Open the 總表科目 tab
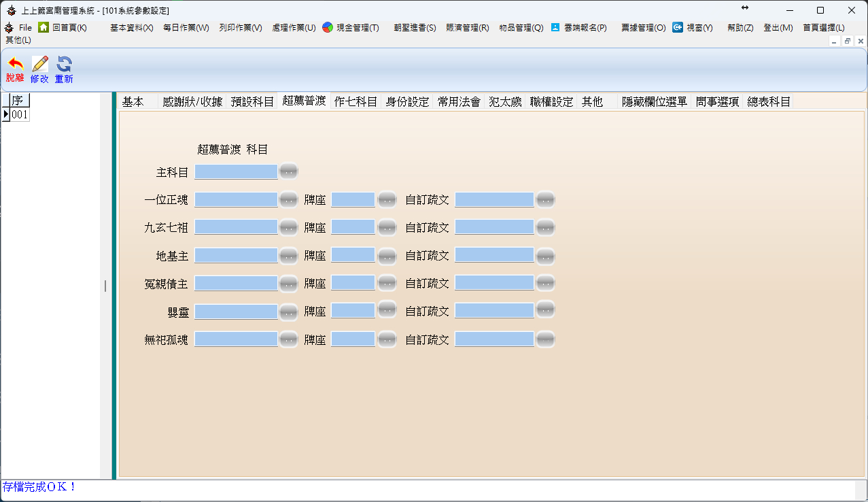This screenshot has height=502, width=868. coord(767,101)
